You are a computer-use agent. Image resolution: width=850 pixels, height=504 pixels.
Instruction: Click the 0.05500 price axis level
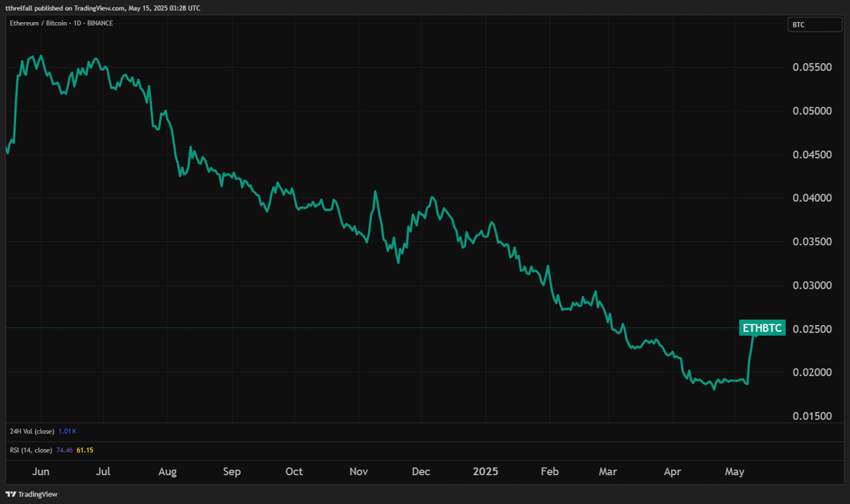812,67
